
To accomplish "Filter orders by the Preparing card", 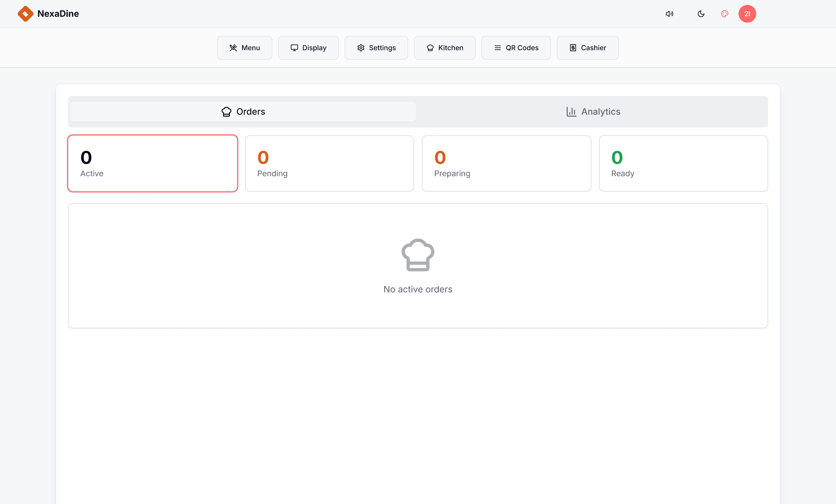I will click(507, 163).
